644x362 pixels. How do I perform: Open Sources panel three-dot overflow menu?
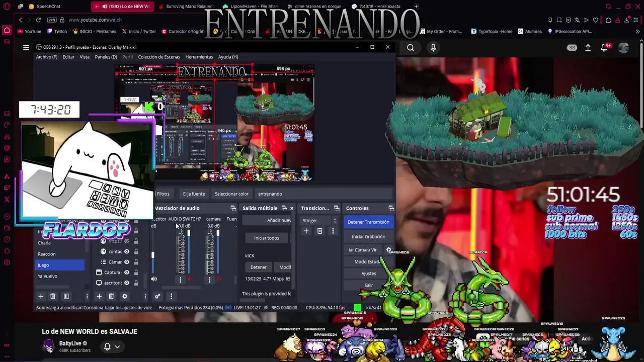click(145, 296)
